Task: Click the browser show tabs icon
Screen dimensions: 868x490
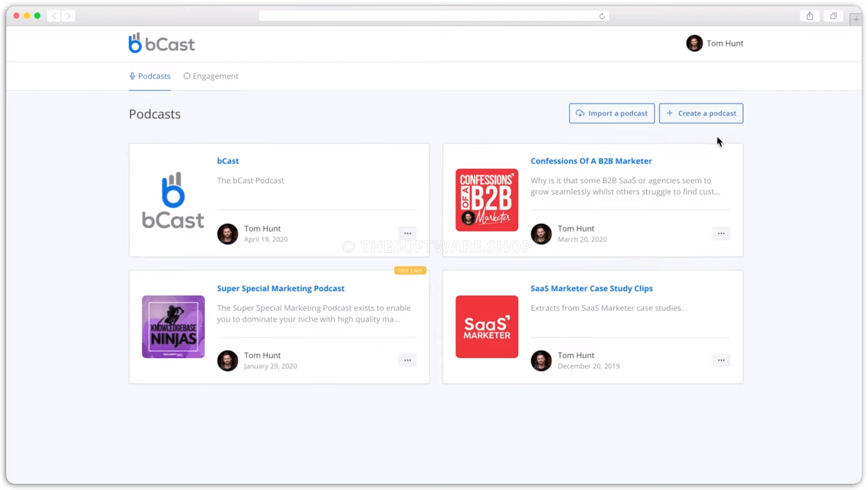Action: coord(833,16)
